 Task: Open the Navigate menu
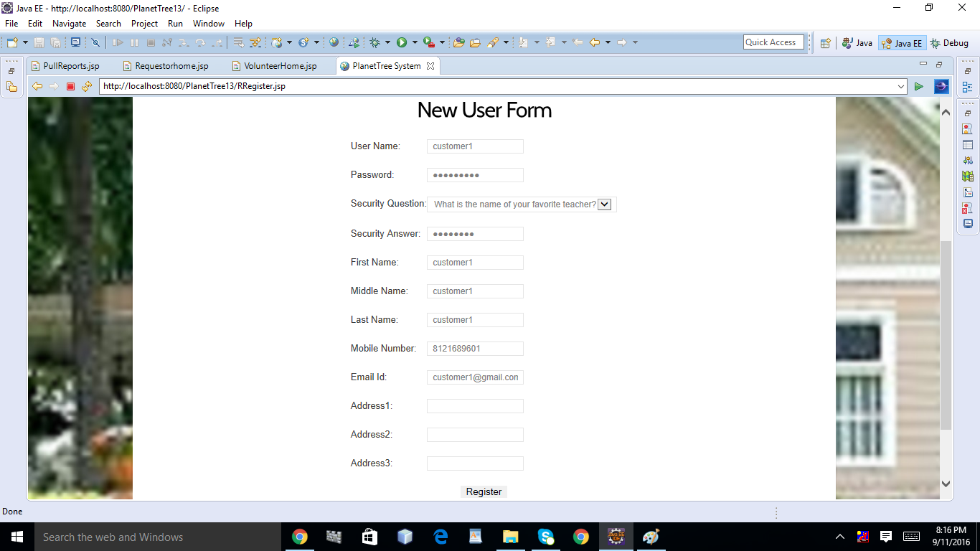point(69,24)
